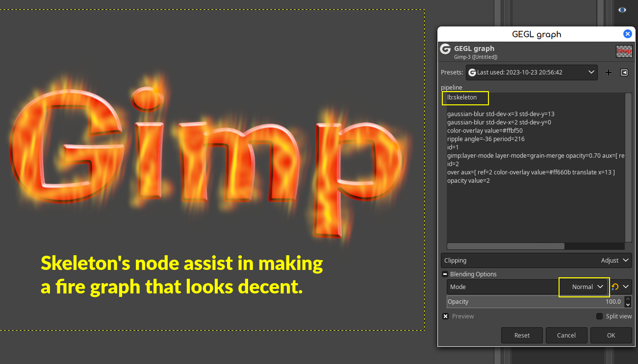Click the 'lb:skeleton' line in pipeline
The height and width of the screenshot is (364, 638).
(x=462, y=97)
